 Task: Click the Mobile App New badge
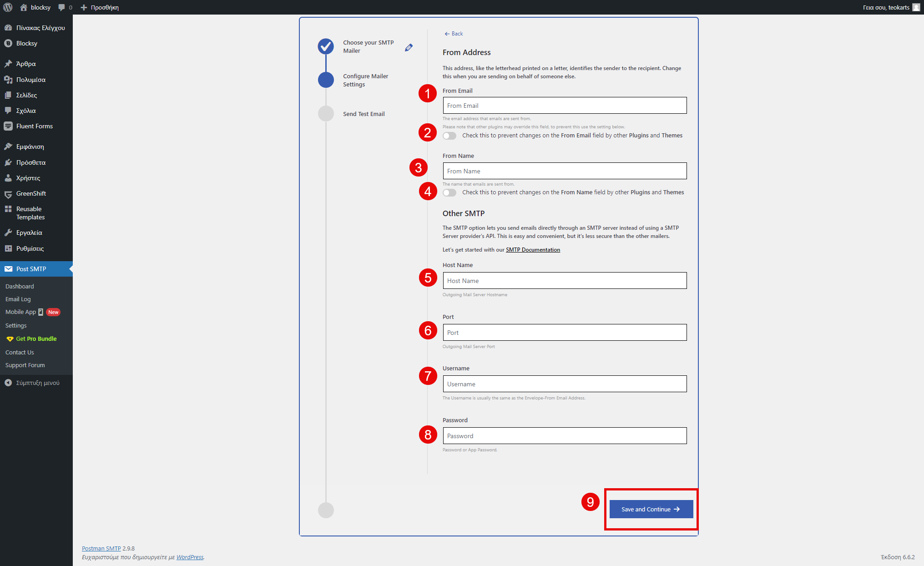point(53,312)
